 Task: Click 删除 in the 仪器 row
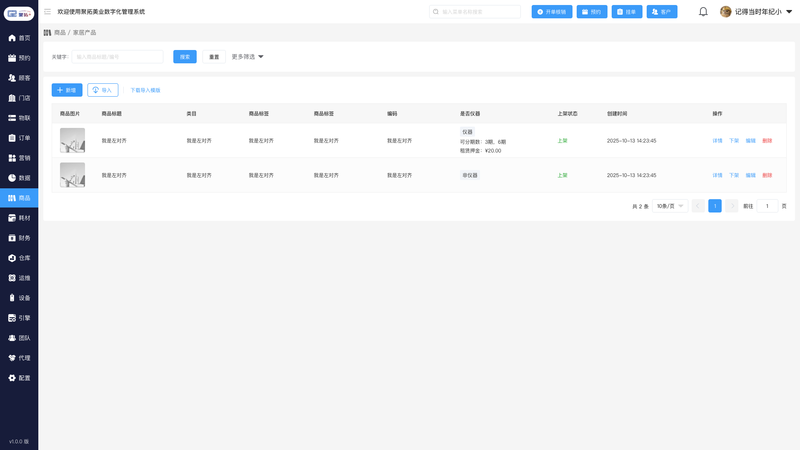pyautogui.click(x=767, y=141)
